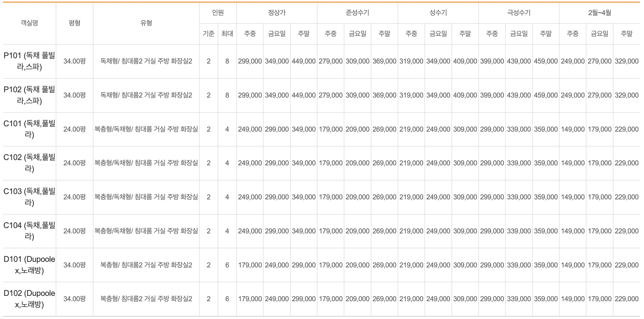
Task: Click the 평형 column header
Action: tap(74, 23)
